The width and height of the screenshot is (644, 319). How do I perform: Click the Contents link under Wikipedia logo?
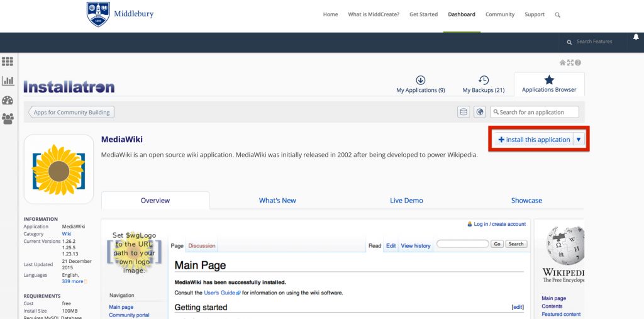coord(552,306)
